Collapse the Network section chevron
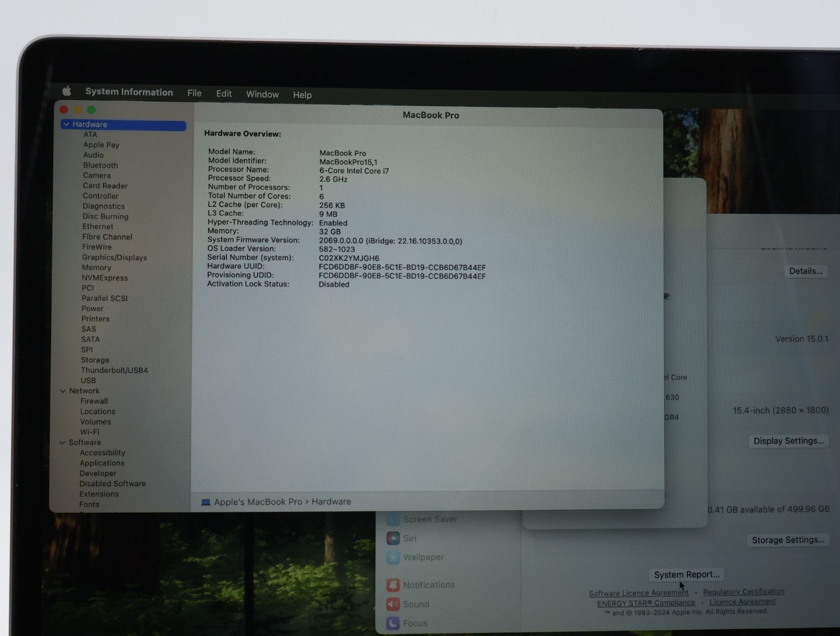This screenshot has height=636, width=840. [x=63, y=391]
